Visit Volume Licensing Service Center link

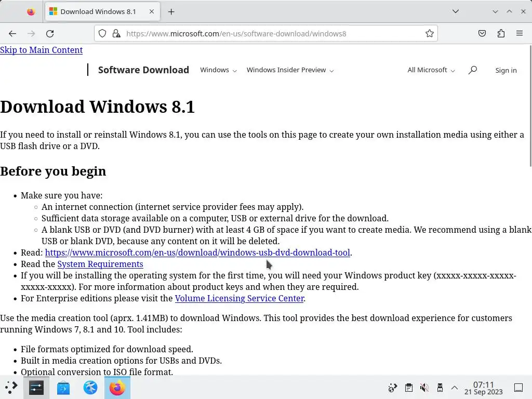239,298
